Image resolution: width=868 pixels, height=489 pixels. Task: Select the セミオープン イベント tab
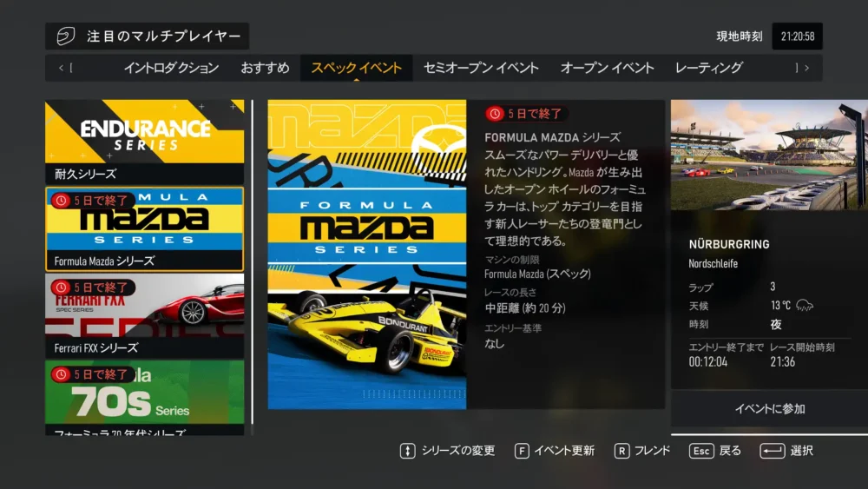pyautogui.click(x=481, y=68)
